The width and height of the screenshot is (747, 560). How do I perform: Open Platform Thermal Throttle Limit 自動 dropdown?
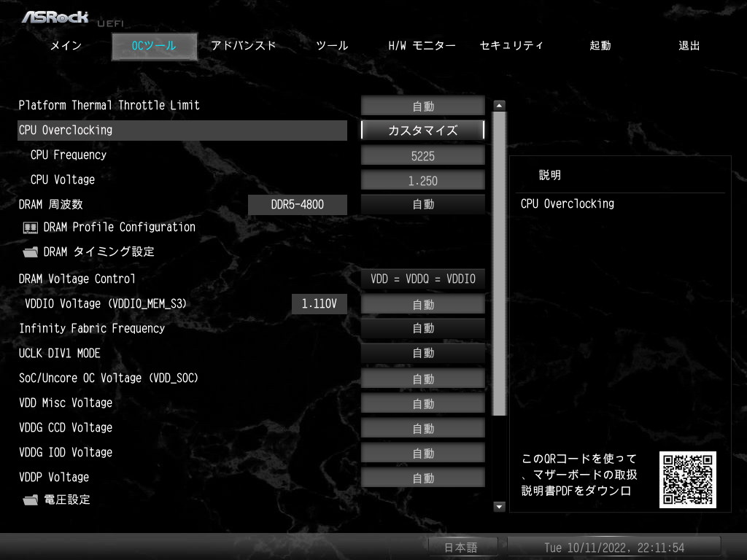[x=423, y=106]
